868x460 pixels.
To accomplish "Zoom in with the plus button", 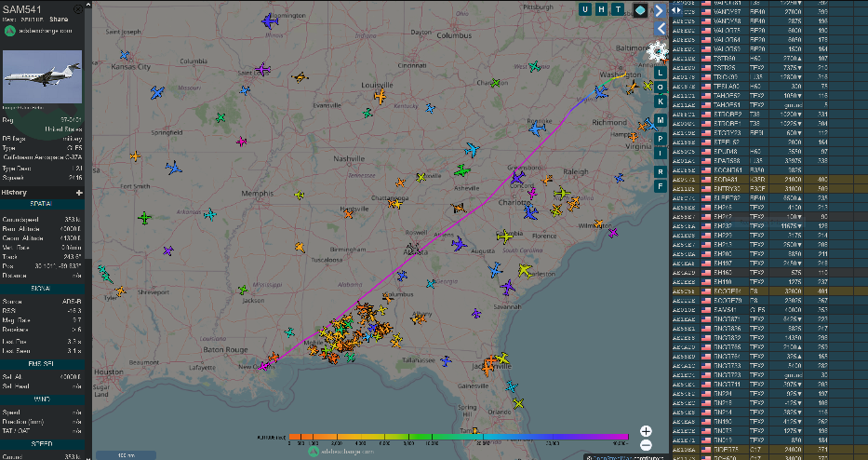I will (x=646, y=431).
